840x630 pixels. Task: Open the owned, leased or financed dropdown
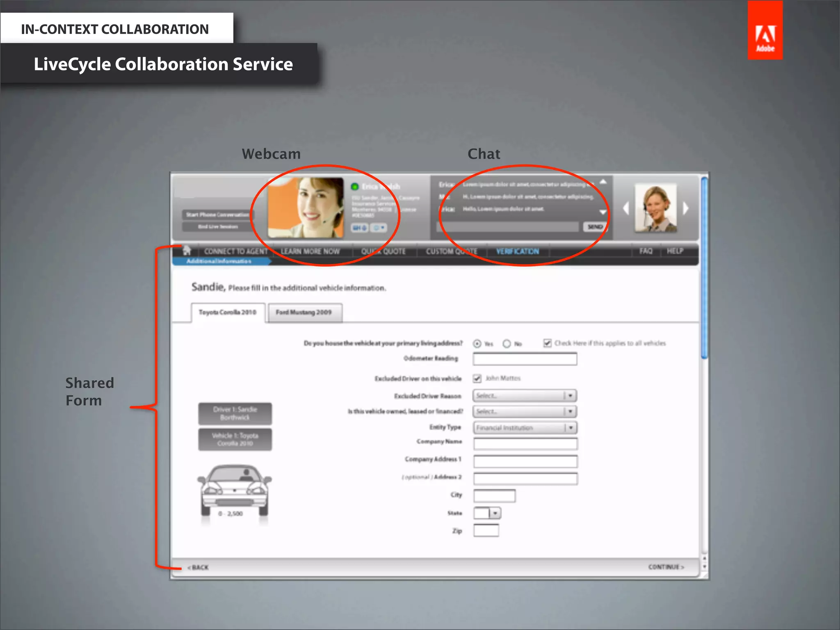[525, 411]
